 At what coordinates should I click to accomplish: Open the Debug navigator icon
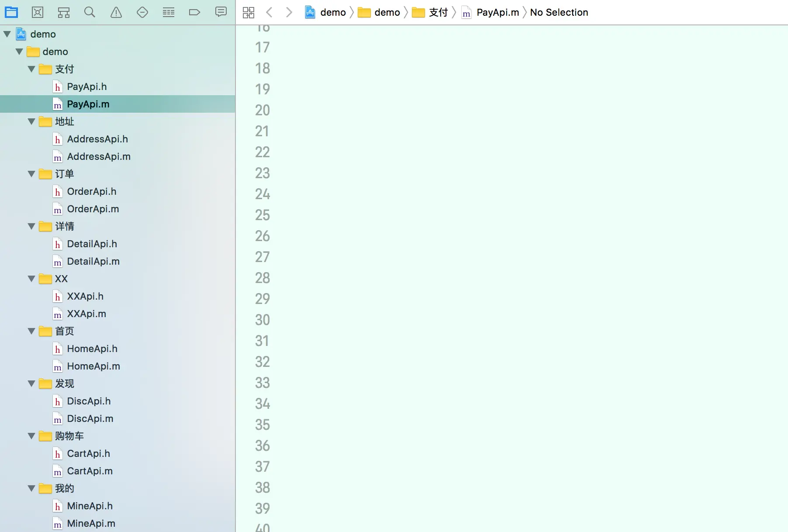169,12
